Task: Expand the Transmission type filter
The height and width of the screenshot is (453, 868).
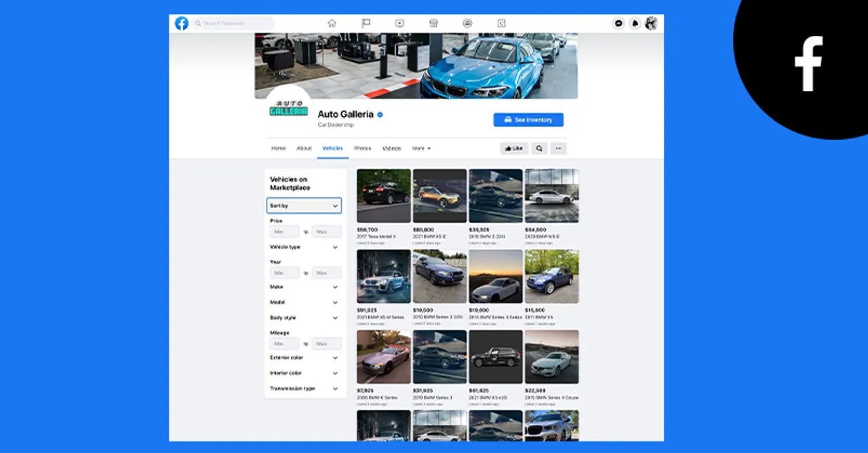Action: click(x=304, y=389)
